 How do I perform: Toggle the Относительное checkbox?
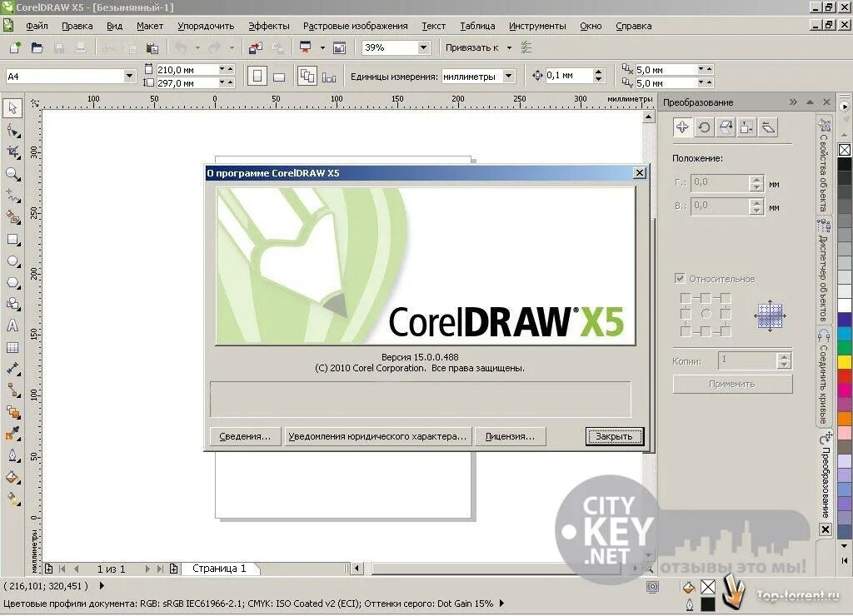(680, 278)
